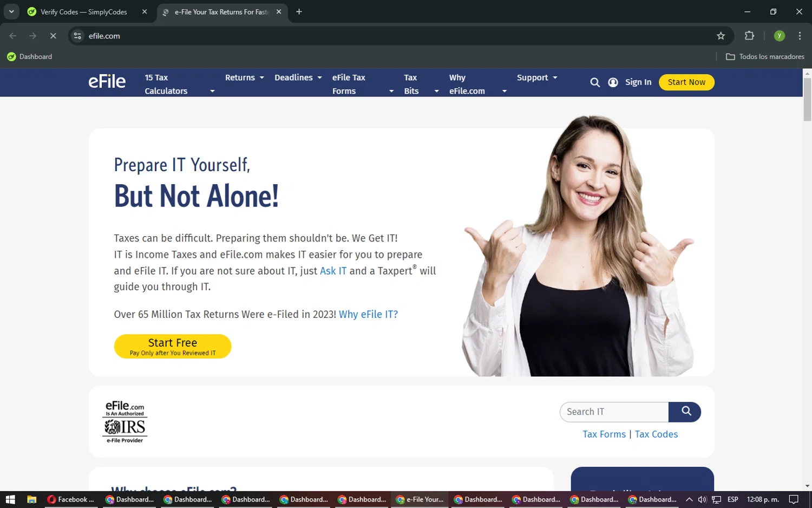812x508 pixels.
Task: Expand the Deadlines dropdown menu
Action: tap(298, 77)
